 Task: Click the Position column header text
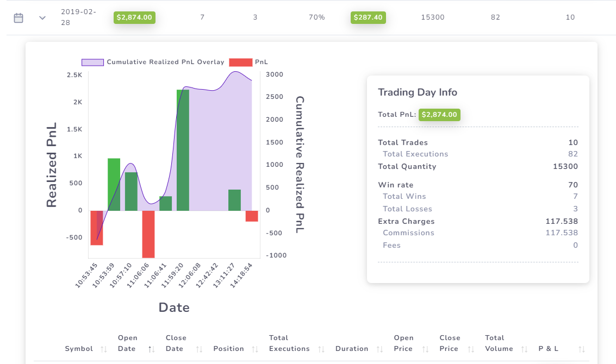click(229, 349)
